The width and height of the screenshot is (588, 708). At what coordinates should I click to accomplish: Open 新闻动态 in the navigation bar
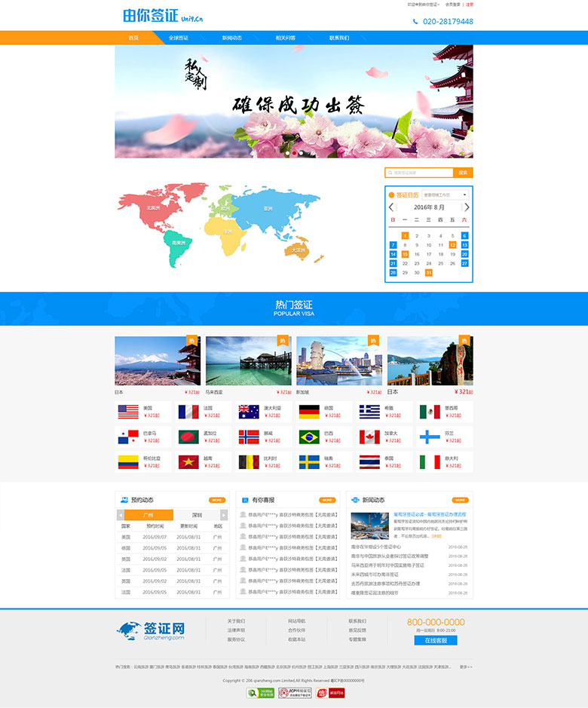point(231,38)
